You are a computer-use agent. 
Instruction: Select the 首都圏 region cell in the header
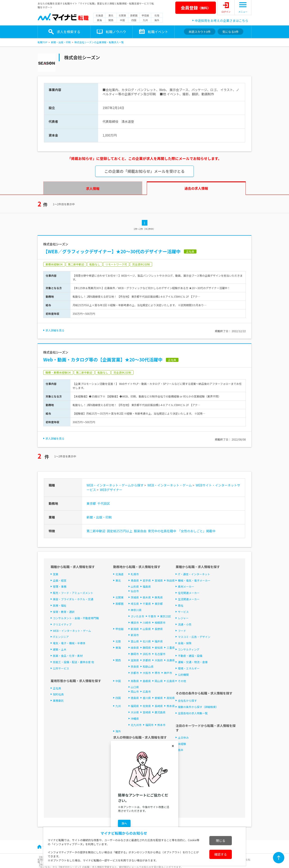point(134,16)
